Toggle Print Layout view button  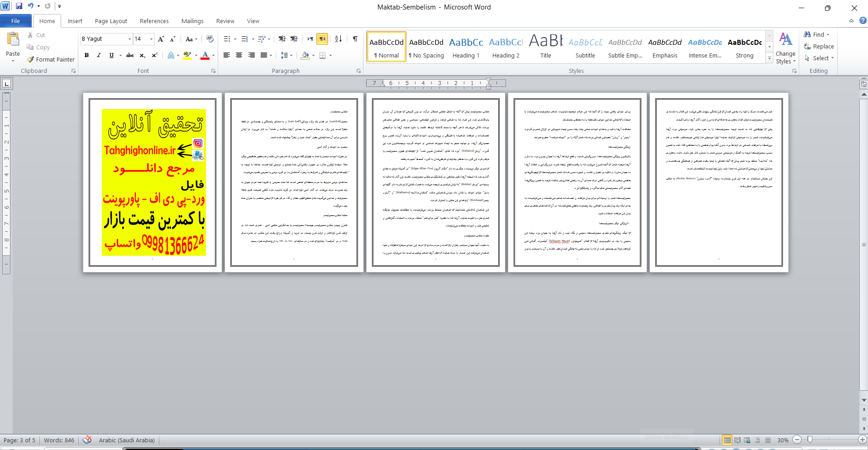tap(727, 440)
